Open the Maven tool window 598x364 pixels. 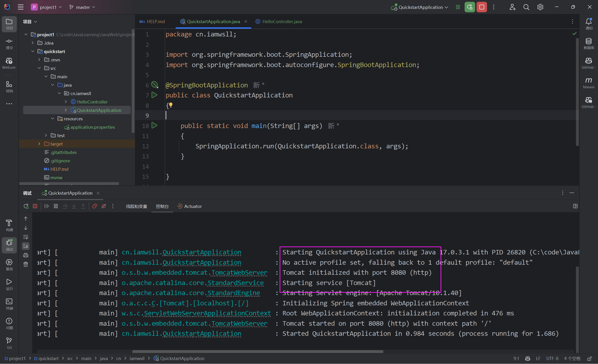(588, 83)
